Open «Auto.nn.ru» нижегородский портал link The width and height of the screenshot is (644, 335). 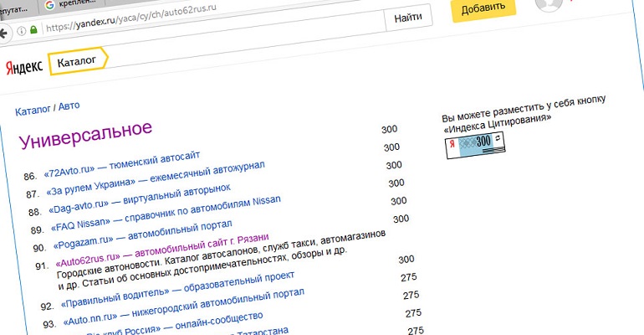184,307
